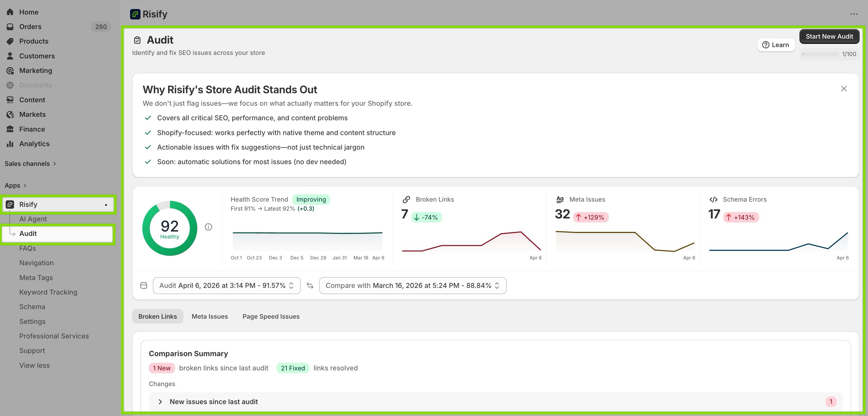Click the Meta Issues brown sparkline chart
The width and height of the screenshot is (868, 416).
pyautogui.click(x=625, y=241)
